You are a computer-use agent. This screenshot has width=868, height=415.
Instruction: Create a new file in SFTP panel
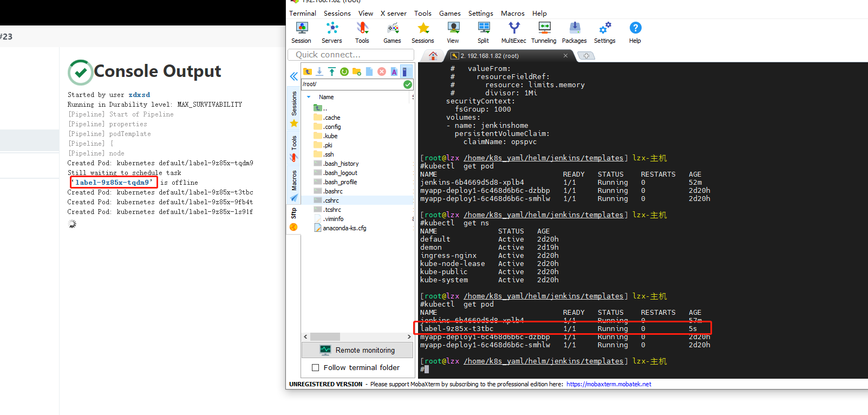click(x=369, y=72)
